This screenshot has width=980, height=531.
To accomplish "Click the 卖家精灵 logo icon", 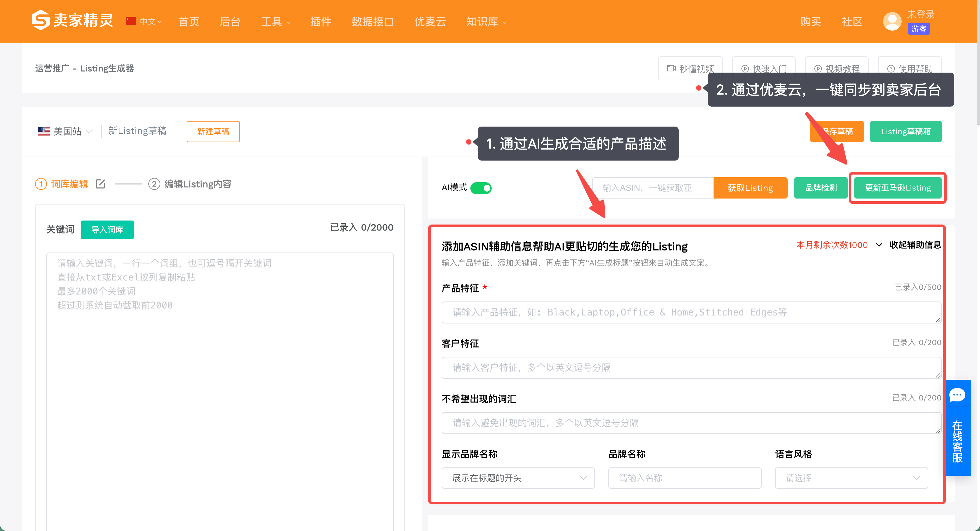I will (x=40, y=20).
